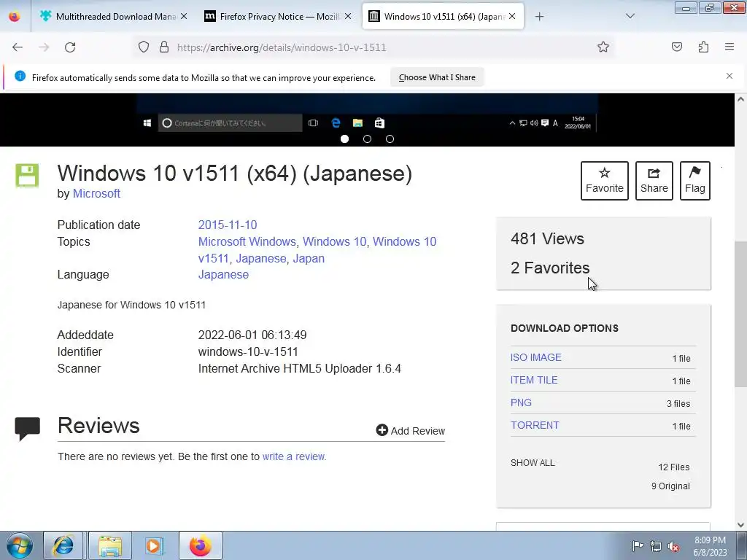747x560 pixels.
Task: Click the muted volume tray icon
Action: [x=673, y=546]
